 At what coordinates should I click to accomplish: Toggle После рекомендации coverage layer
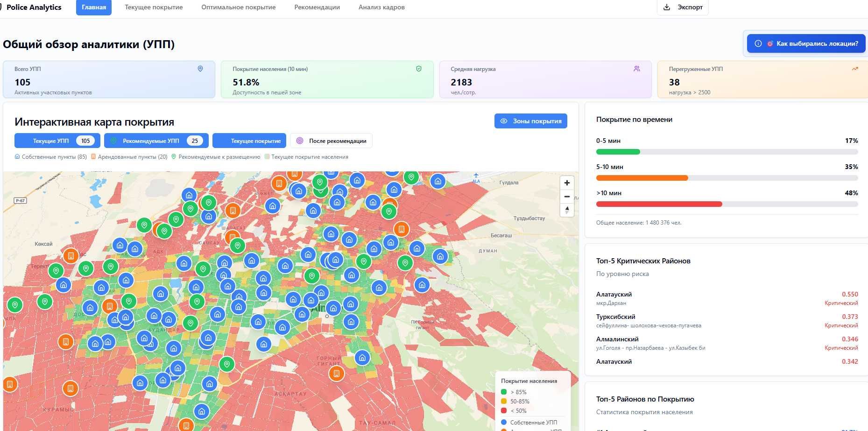pos(331,141)
